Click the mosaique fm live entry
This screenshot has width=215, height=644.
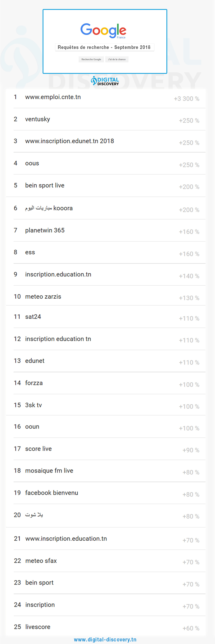pos(49,471)
